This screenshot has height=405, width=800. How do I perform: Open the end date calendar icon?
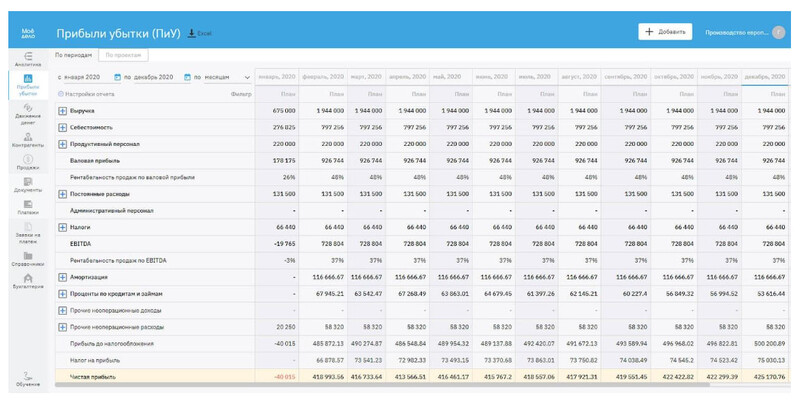tap(187, 77)
